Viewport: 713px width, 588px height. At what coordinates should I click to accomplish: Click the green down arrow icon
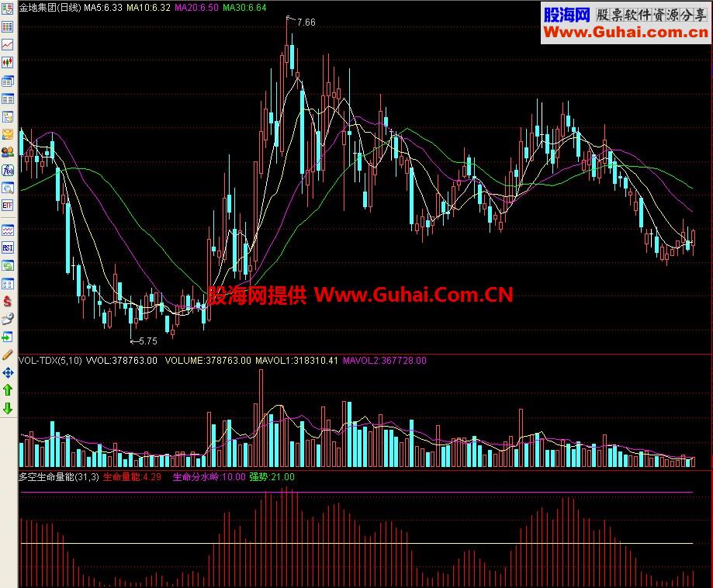pyautogui.click(x=7, y=408)
